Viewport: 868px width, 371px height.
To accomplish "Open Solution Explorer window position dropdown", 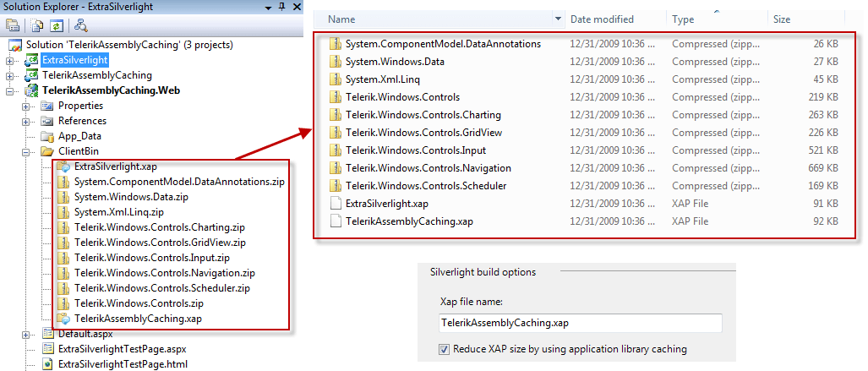I will 269,8.
